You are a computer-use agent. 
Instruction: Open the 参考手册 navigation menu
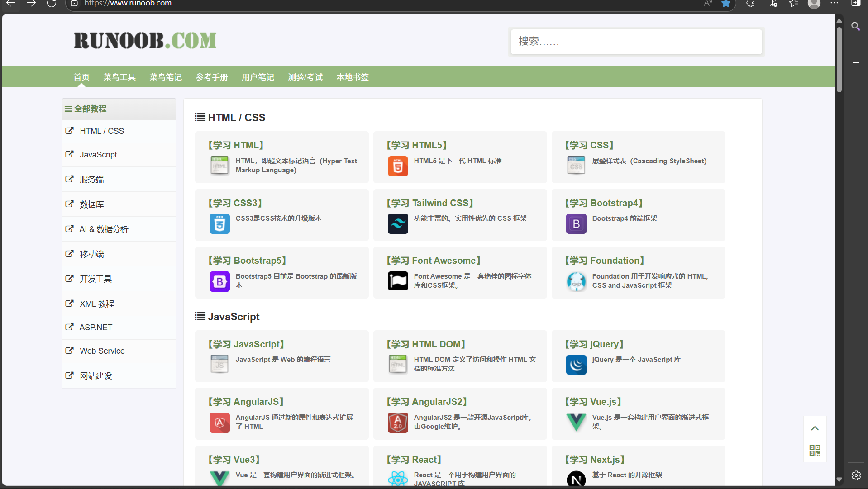tap(212, 77)
